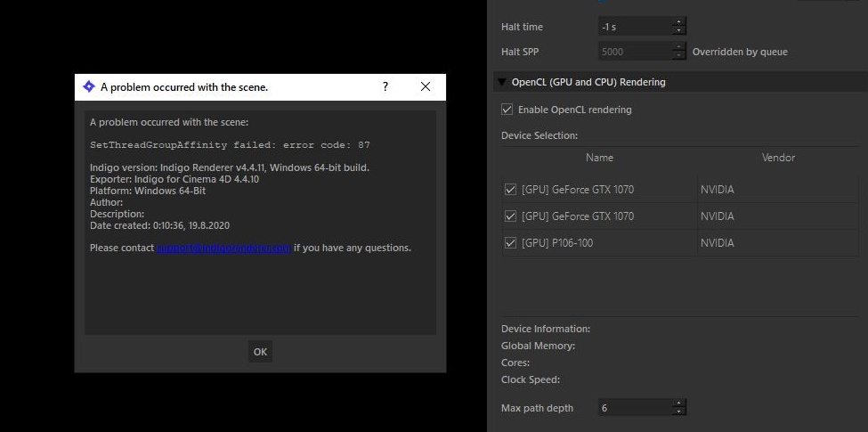Close the problem occurred dialog
The height and width of the screenshot is (432, 868).
pyautogui.click(x=425, y=87)
